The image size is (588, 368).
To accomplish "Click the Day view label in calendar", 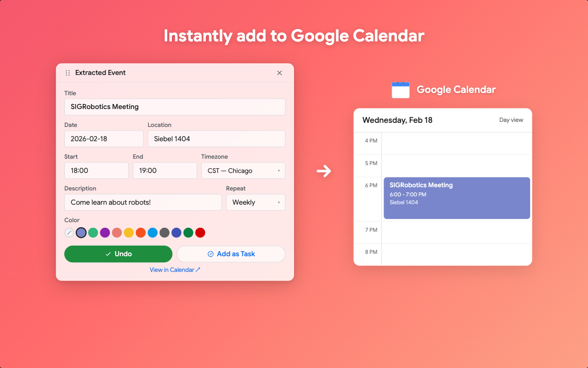I will click(511, 120).
